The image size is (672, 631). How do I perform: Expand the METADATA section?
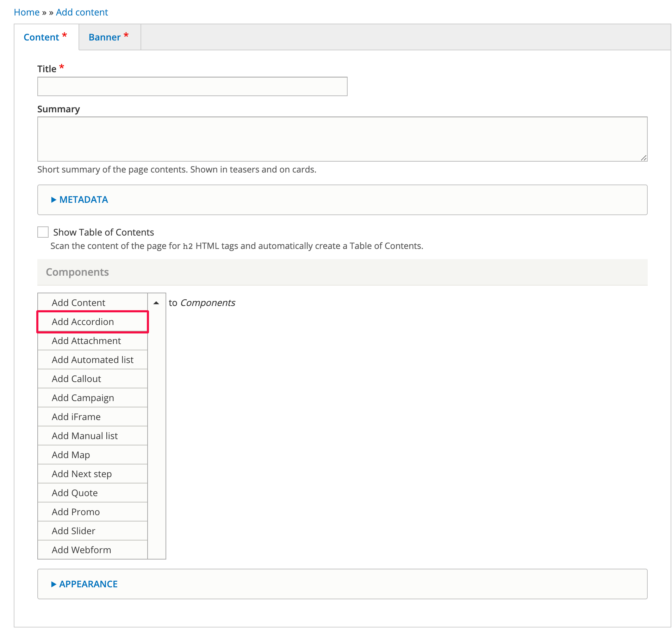tap(83, 200)
